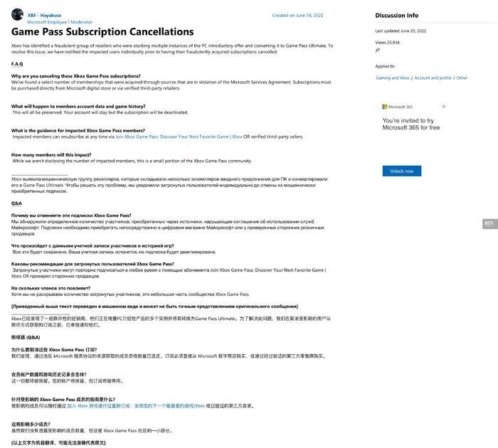Close the Microsoft 365 ad
498x448 pixels.
(x=444, y=107)
